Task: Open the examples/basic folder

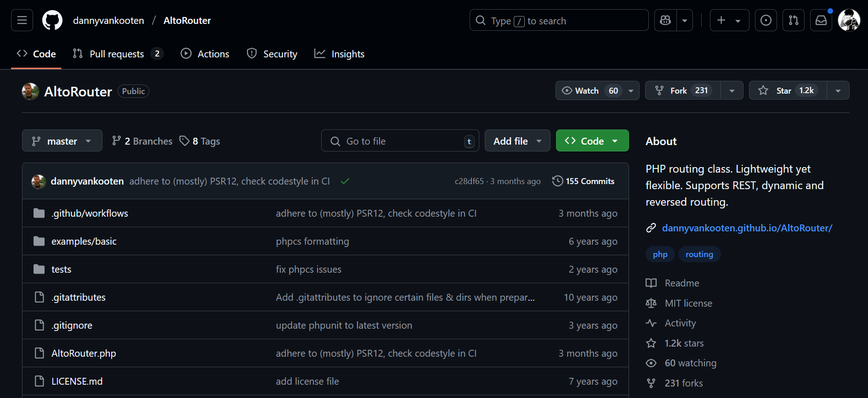Action: pos(84,241)
